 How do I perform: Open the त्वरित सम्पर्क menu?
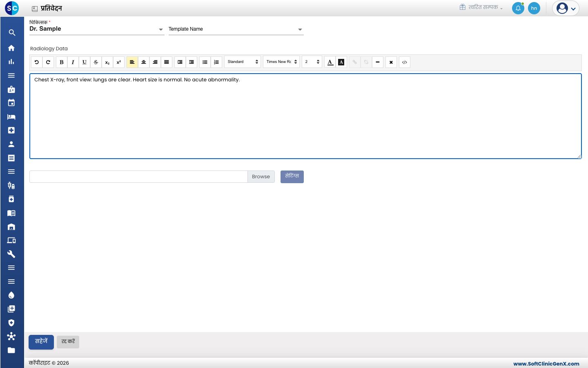[x=481, y=7]
